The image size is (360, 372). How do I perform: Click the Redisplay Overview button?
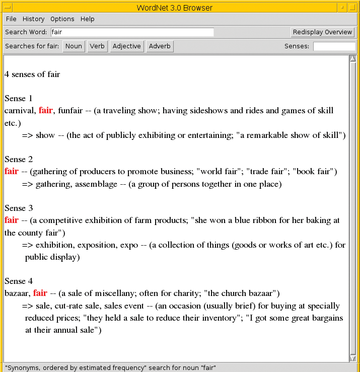click(x=322, y=32)
